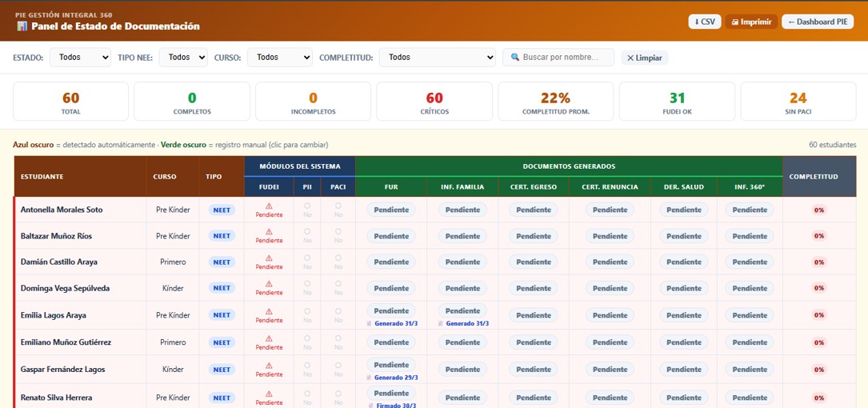Click the COMPLETOS summary card
Image resolution: width=868 pixels, height=408 pixels.
tap(192, 102)
